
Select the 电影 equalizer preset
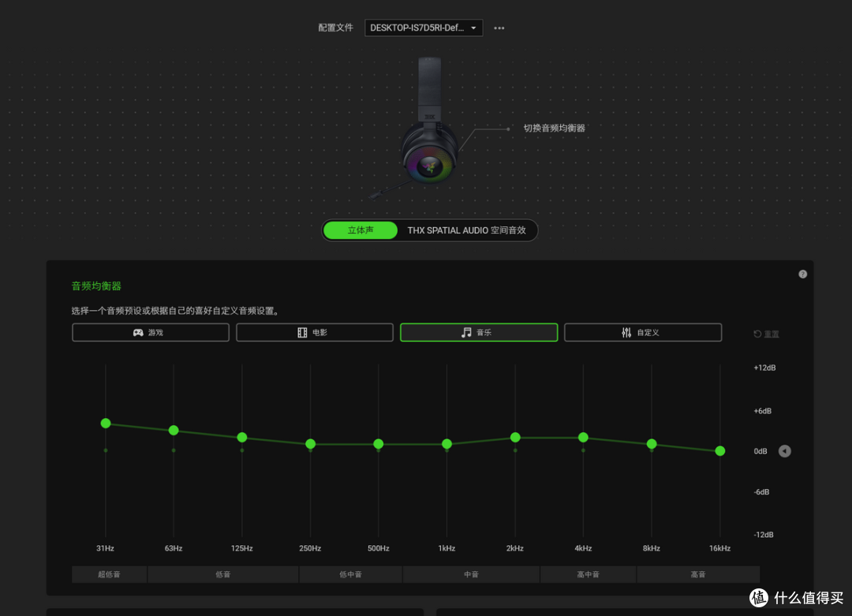315,332
